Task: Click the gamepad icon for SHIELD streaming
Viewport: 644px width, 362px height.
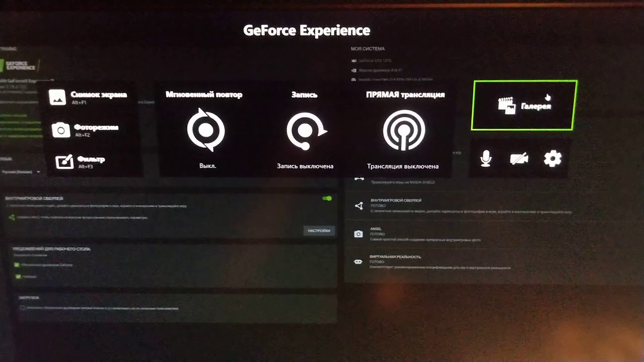Action: coord(359,178)
